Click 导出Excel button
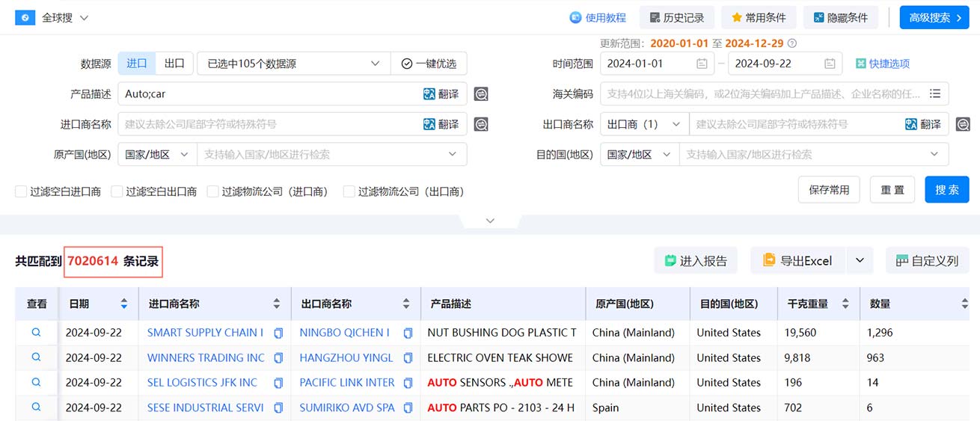 [797, 260]
